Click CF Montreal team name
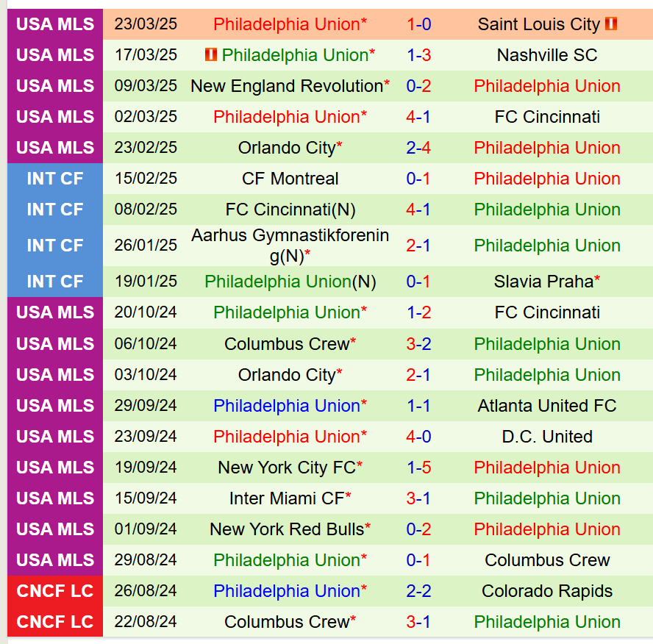 coord(290,179)
